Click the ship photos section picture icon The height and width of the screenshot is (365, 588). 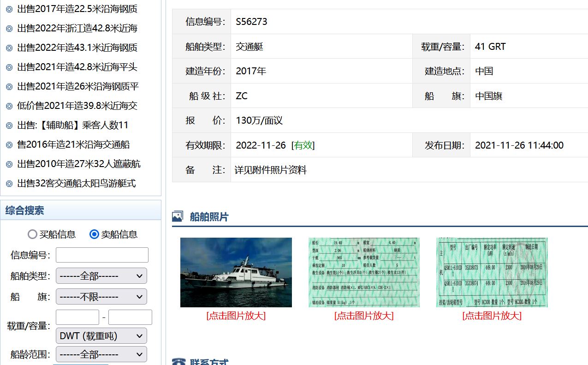(178, 216)
